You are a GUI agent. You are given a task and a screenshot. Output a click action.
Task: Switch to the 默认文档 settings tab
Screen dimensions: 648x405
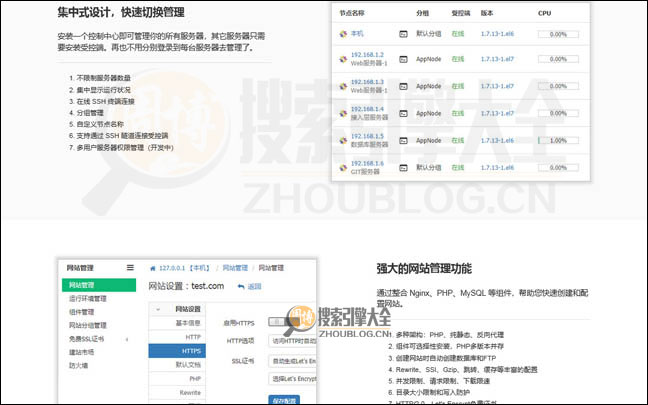pos(177,365)
